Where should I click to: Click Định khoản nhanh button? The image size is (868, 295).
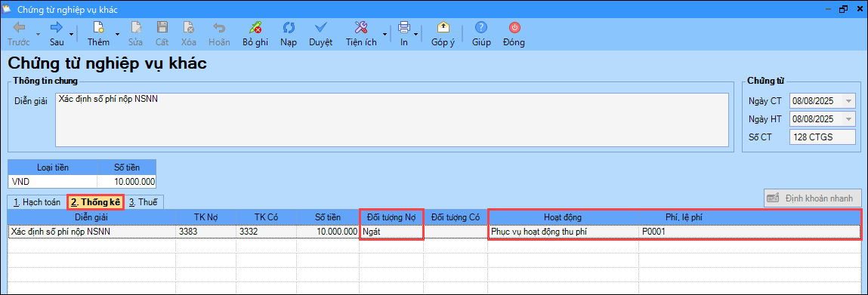click(x=813, y=198)
